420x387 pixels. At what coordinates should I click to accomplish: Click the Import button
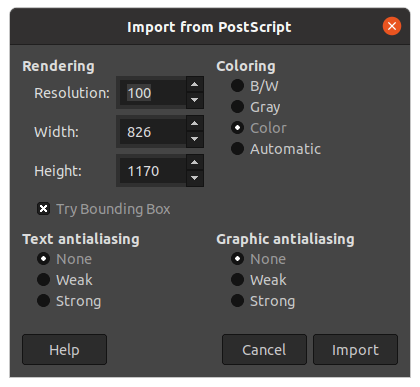coord(355,350)
